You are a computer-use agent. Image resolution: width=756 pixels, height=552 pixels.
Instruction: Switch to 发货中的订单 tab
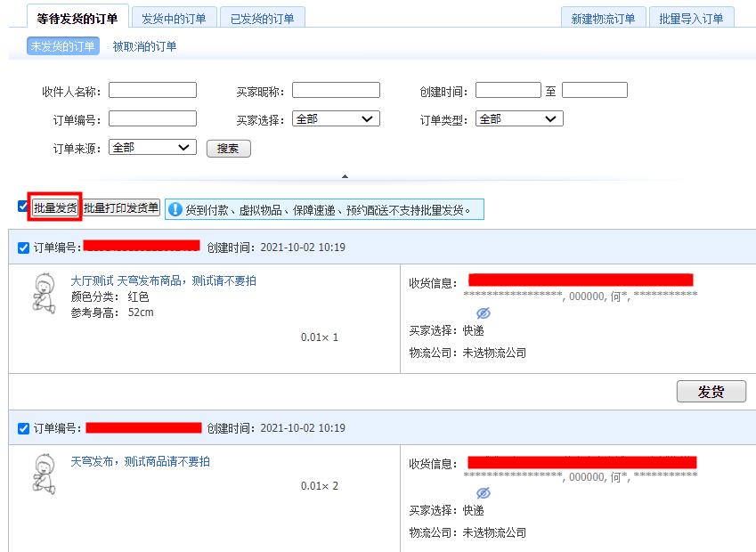point(174,18)
